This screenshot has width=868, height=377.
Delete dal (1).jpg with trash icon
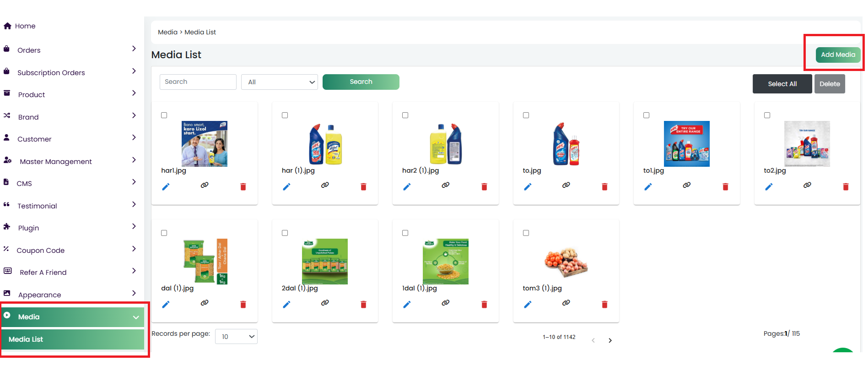click(x=243, y=304)
